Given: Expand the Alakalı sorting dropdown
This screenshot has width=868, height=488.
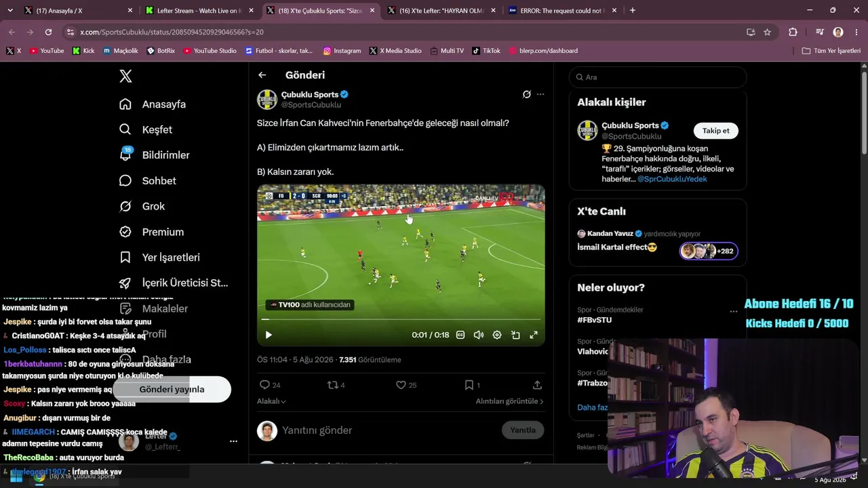Looking at the screenshot, I should click(271, 401).
